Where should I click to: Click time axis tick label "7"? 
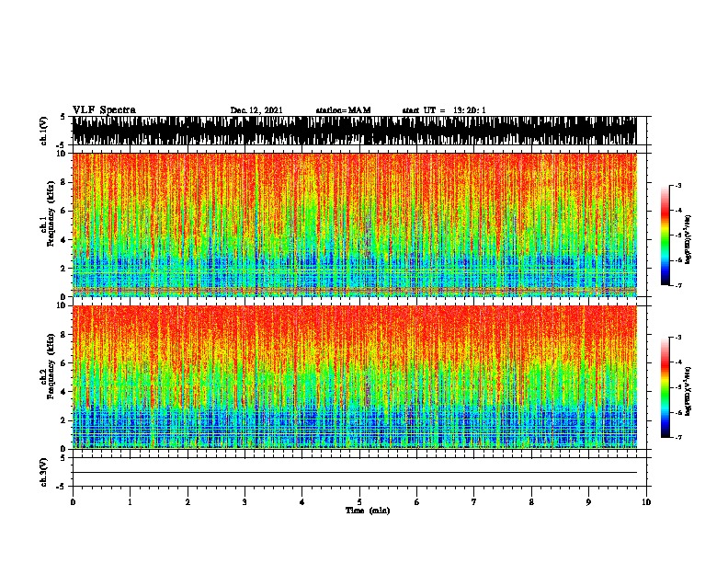474,502
